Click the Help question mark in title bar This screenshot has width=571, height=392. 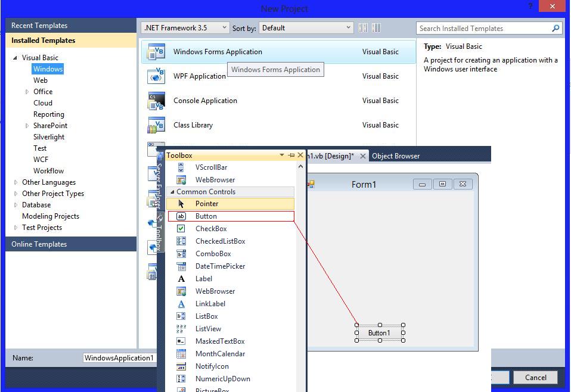530,6
